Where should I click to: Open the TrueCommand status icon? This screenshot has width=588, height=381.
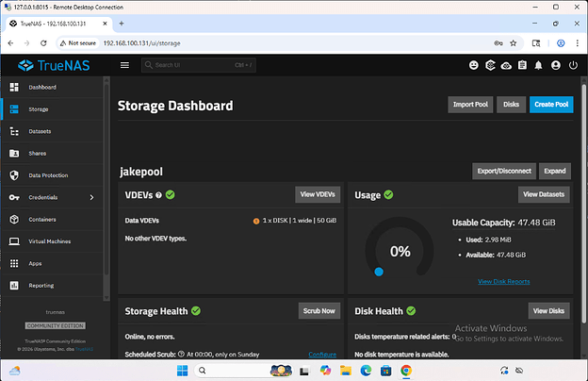click(x=490, y=65)
